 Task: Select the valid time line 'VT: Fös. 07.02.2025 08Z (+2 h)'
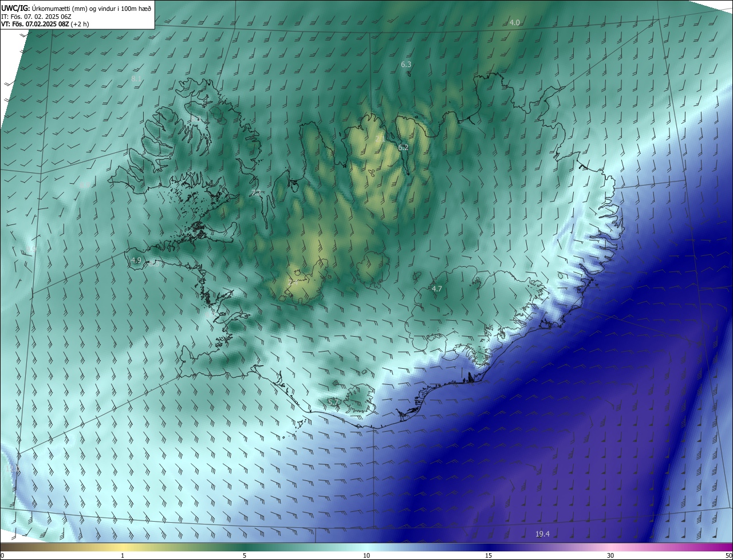pyautogui.click(x=45, y=24)
